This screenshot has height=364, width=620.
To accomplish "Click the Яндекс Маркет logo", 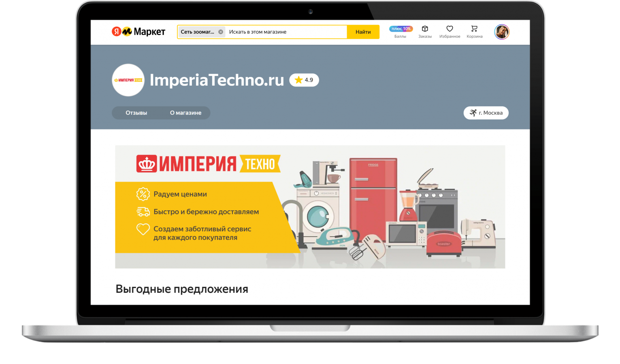I will coord(138,32).
